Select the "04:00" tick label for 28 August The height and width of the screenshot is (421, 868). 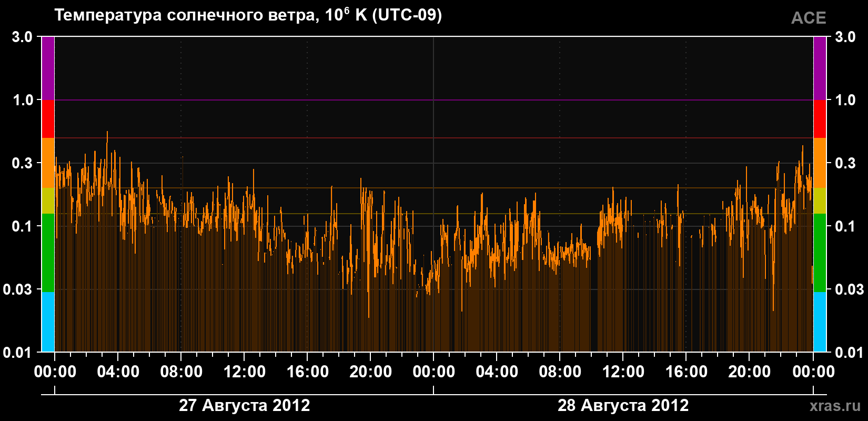pyautogui.click(x=497, y=372)
